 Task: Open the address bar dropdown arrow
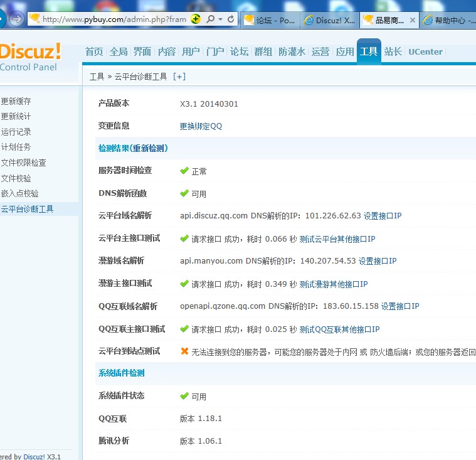(x=220, y=19)
